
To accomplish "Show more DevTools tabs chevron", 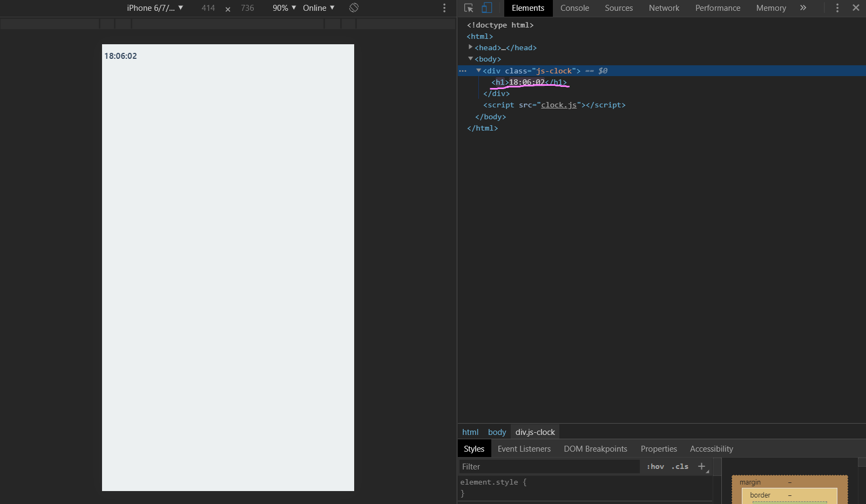I will (803, 8).
